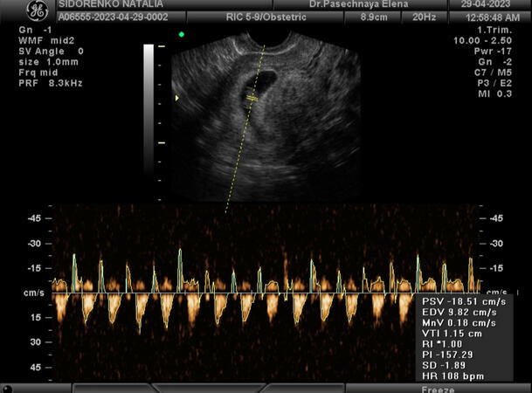Screen dimensions: 532x393
Task: Click the B-mode gain Gn -2
Action: point(495,62)
